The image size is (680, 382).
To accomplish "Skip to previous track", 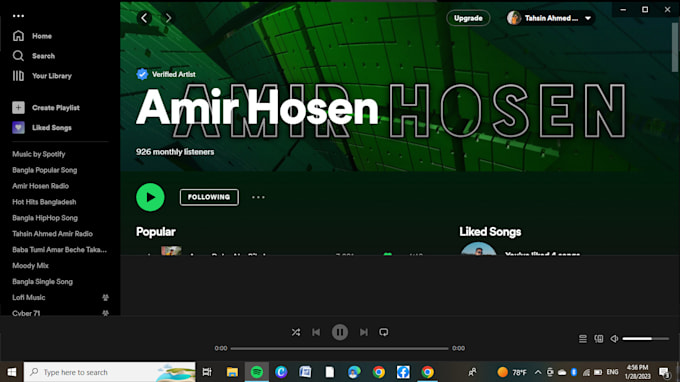I will (316, 332).
